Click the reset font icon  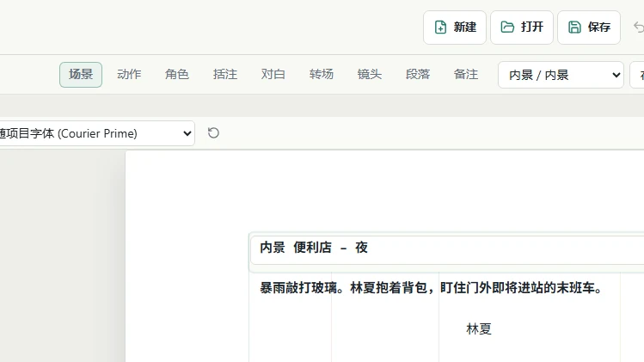(x=213, y=133)
